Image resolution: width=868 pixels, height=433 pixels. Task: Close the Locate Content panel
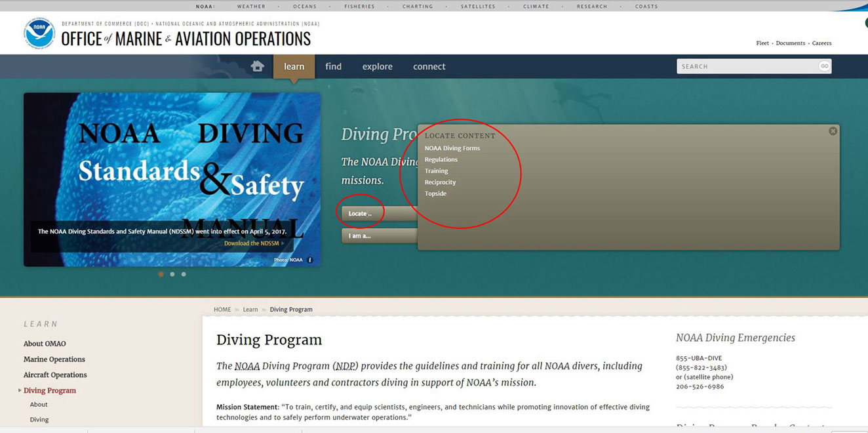click(833, 131)
